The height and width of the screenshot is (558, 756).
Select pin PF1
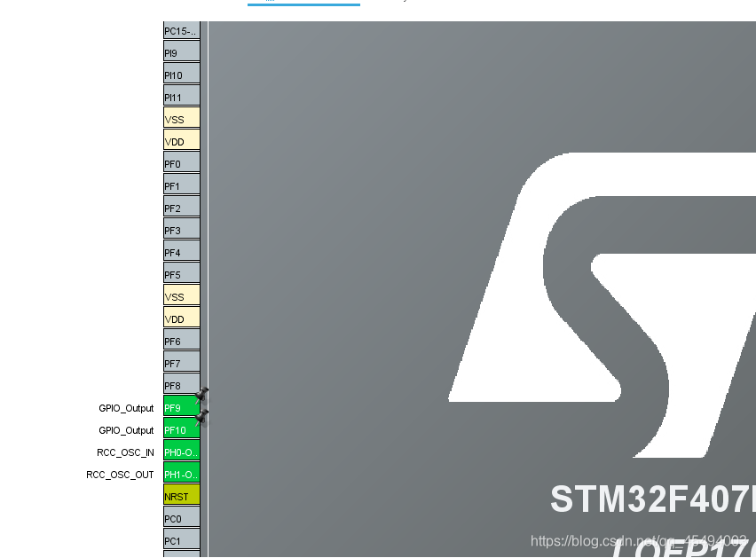tap(182, 185)
